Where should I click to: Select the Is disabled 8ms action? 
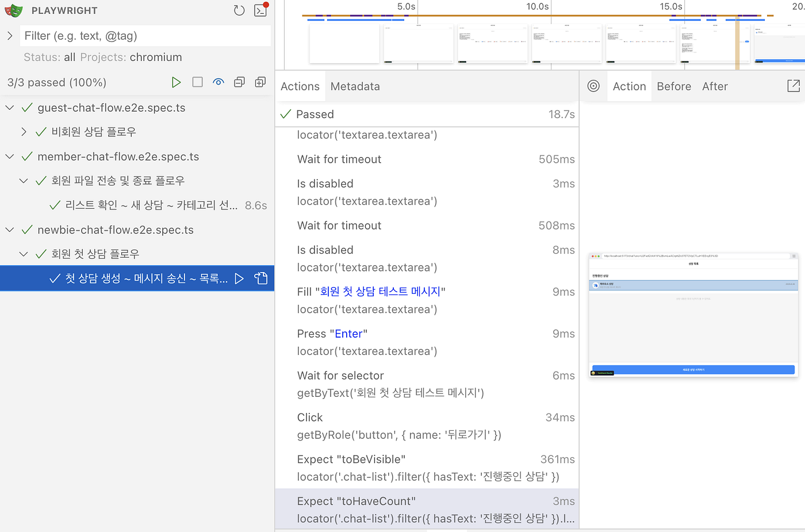point(427,258)
